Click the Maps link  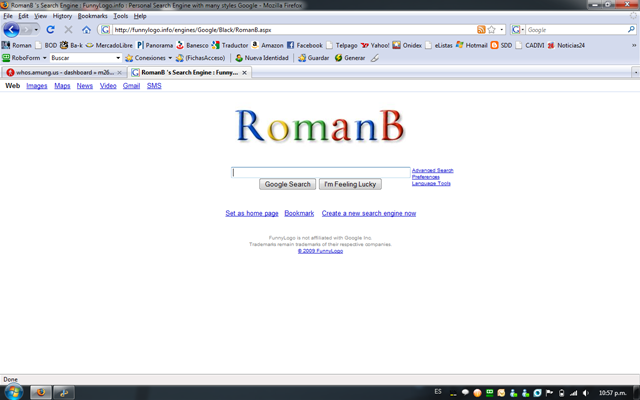(62, 86)
